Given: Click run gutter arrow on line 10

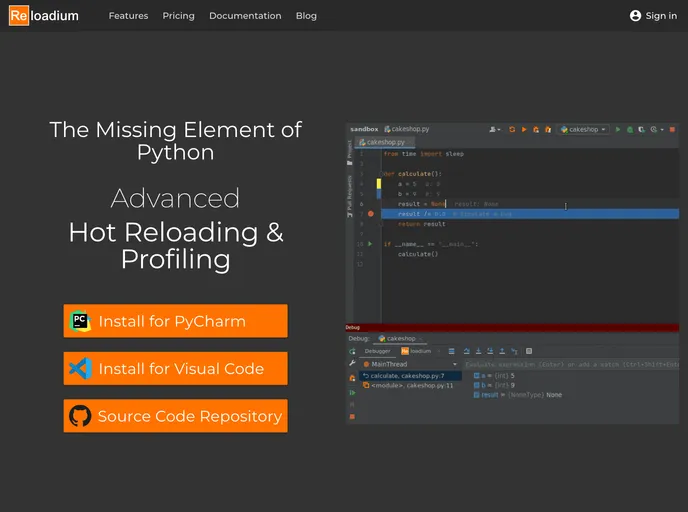Looking at the screenshot, I should pos(370,244).
